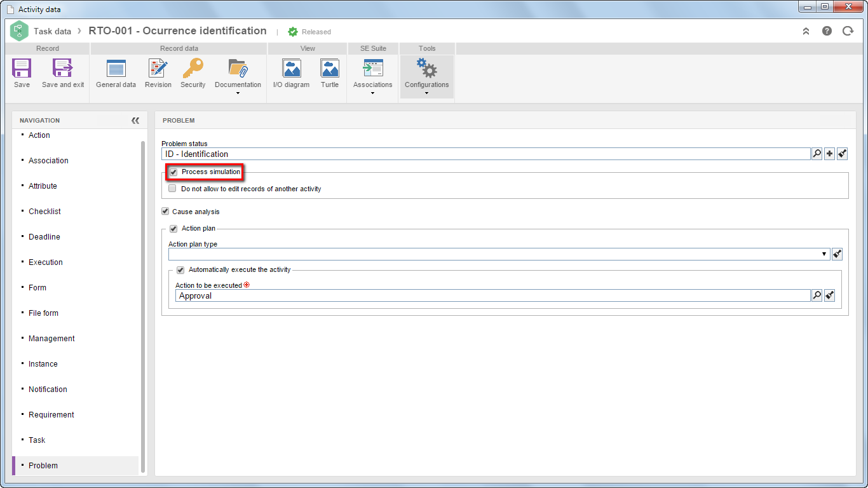868x488 pixels.
Task: Clear the Action plan type field
Action: (x=837, y=254)
